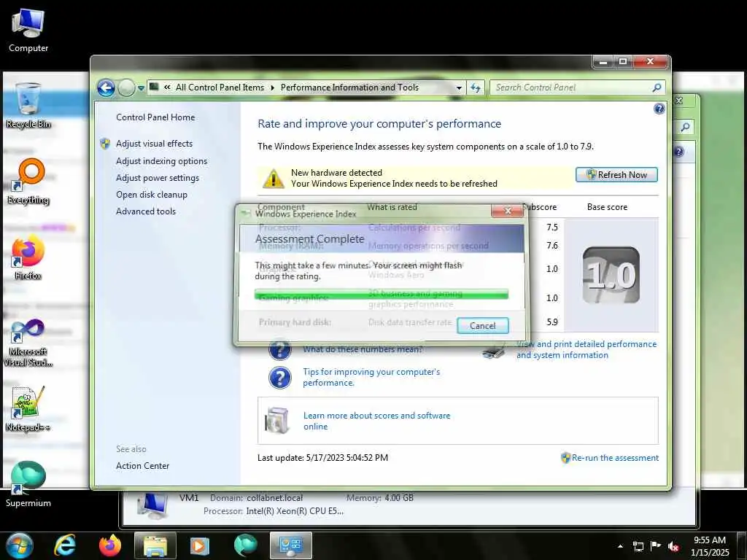This screenshot has width=747, height=560.
Task: Open the Firefox desktop shortcut
Action: (28, 257)
